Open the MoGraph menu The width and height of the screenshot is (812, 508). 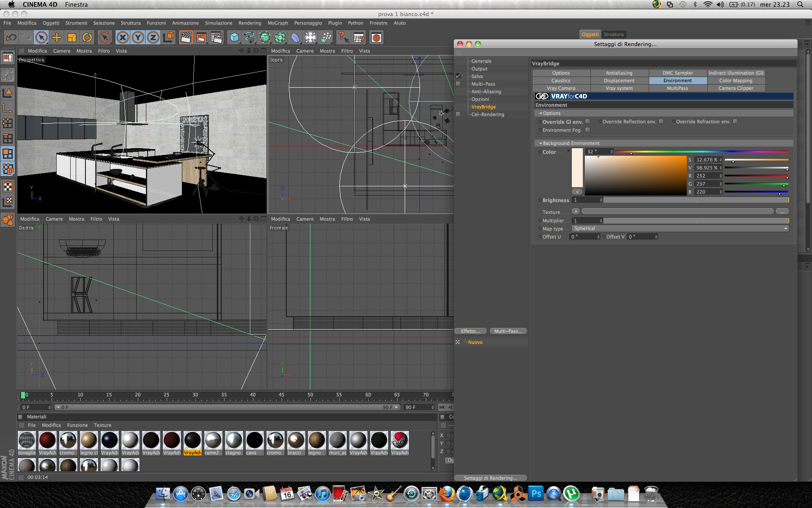(x=277, y=23)
